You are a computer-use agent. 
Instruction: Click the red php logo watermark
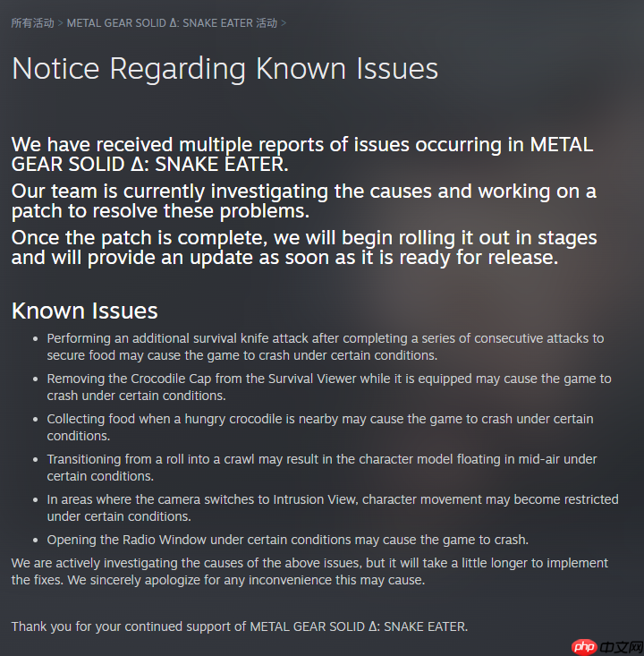pos(584,646)
